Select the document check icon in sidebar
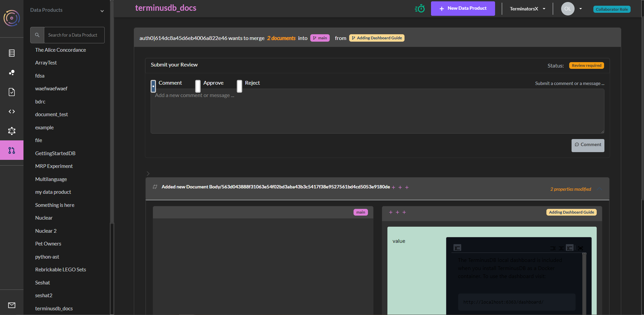This screenshot has height=315, width=644. click(x=12, y=92)
